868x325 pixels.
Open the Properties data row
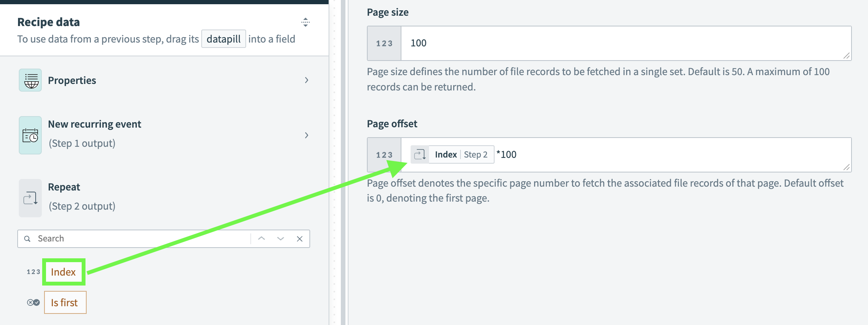tap(164, 80)
